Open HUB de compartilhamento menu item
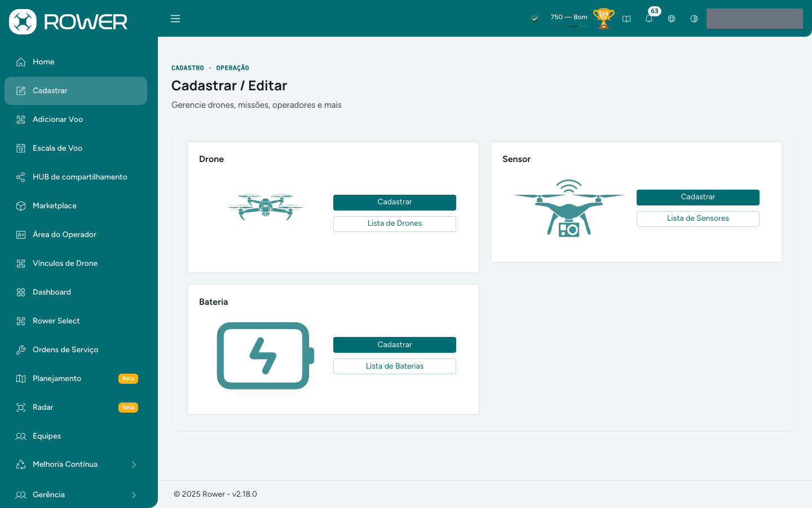This screenshot has width=812, height=508. click(76, 177)
